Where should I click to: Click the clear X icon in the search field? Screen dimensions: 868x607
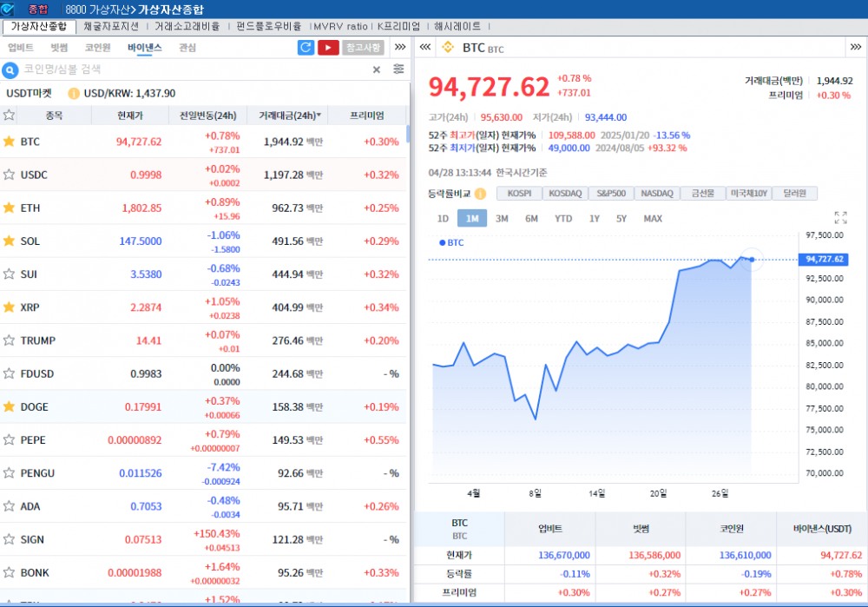[376, 69]
